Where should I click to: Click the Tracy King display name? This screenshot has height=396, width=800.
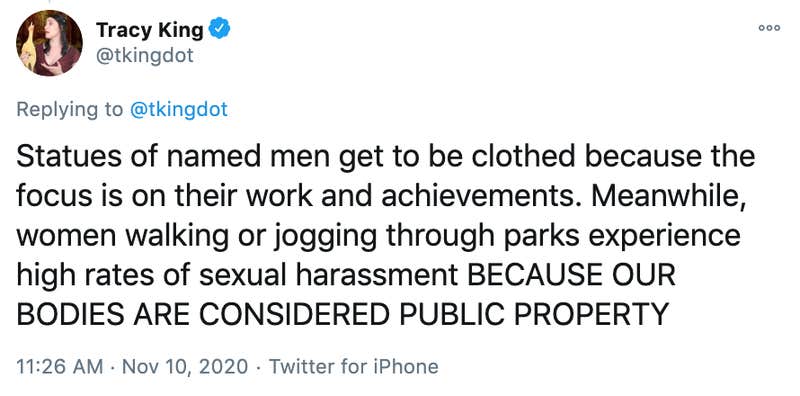[x=150, y=30]
